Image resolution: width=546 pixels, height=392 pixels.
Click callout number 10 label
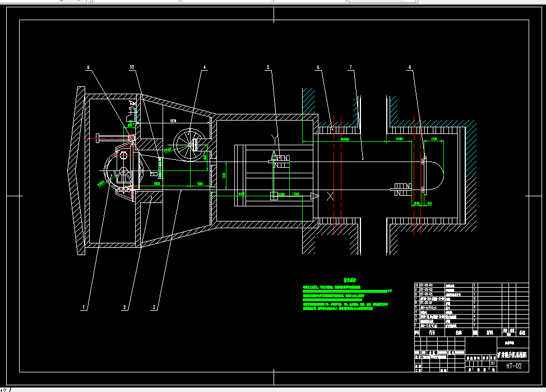(x=132, y=67)
